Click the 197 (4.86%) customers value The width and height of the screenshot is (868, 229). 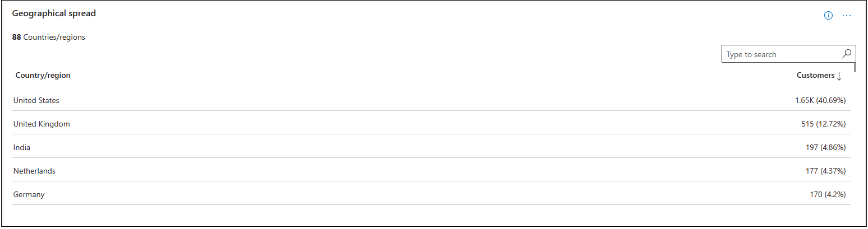tap(825, 147)
